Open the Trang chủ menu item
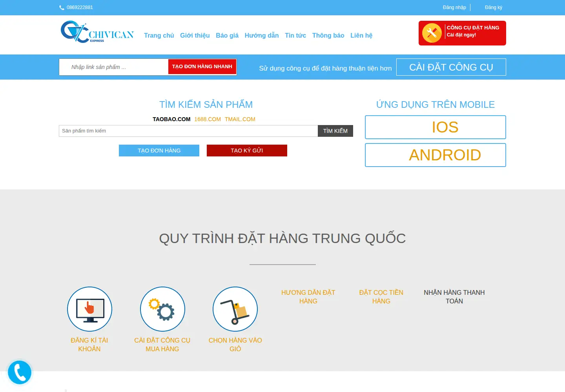The image size is (565, 392). [159, 35]
